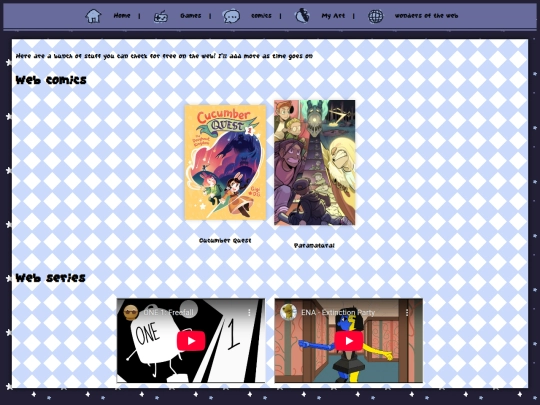The width and height of the screenshot is (540, 405).
Task: Open the Home menu link
Action: 122,16
